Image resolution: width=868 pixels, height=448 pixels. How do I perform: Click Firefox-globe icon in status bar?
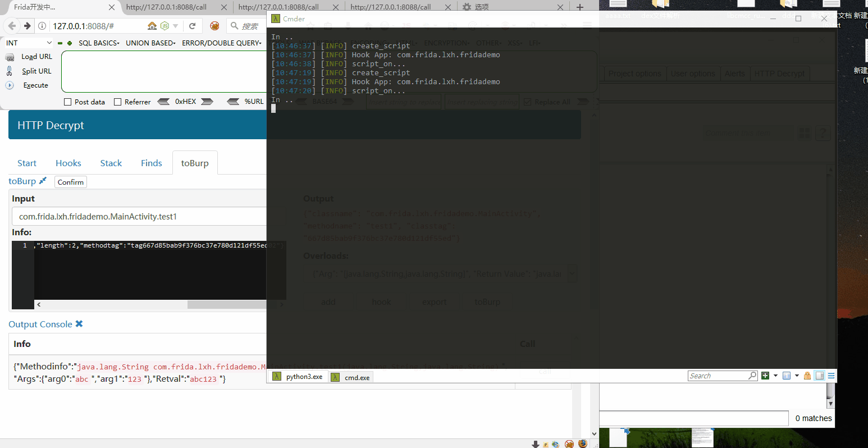[583, 444]
